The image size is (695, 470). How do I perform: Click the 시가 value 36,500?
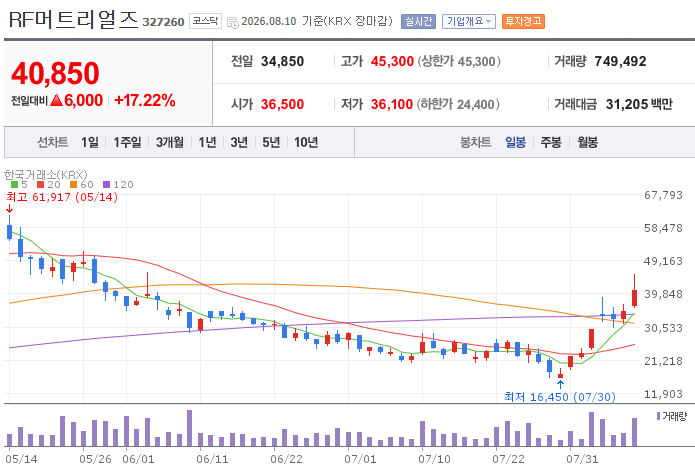(x=282, y=104)
